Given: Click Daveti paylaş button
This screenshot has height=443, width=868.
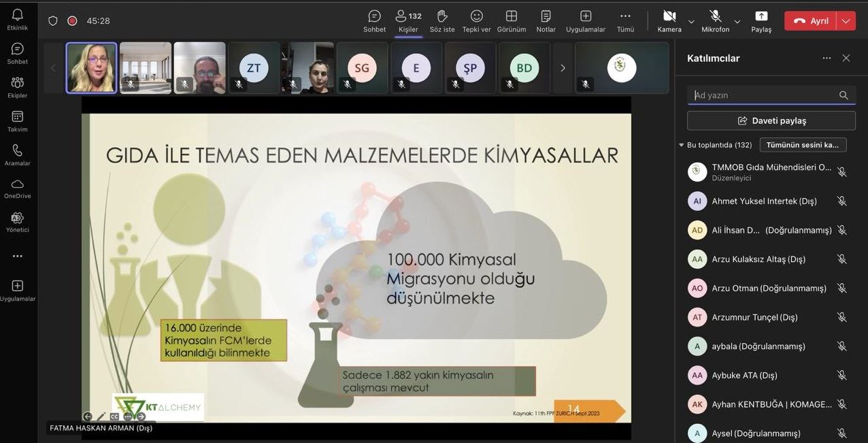Looking at the screenshot, I should (771, 120).
